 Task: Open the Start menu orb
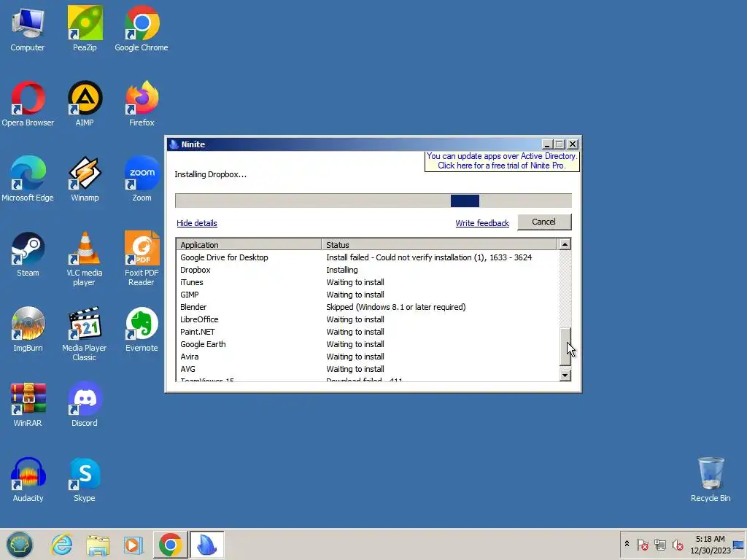point(20,545)
